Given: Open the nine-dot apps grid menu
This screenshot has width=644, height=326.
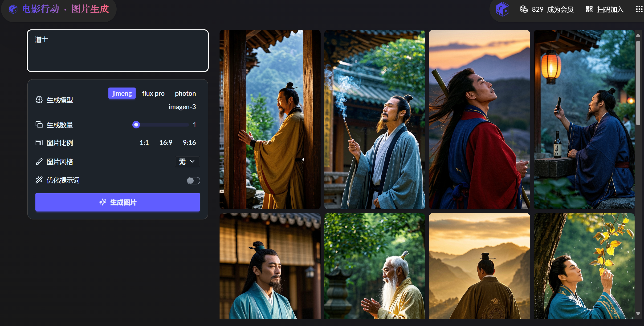Looking at the screenshot, I should tap(639, 9).
